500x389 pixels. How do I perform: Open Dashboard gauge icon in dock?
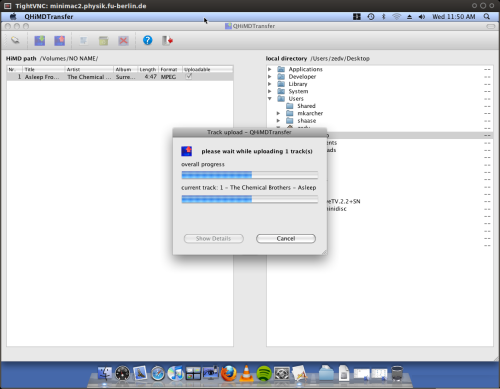122,373
